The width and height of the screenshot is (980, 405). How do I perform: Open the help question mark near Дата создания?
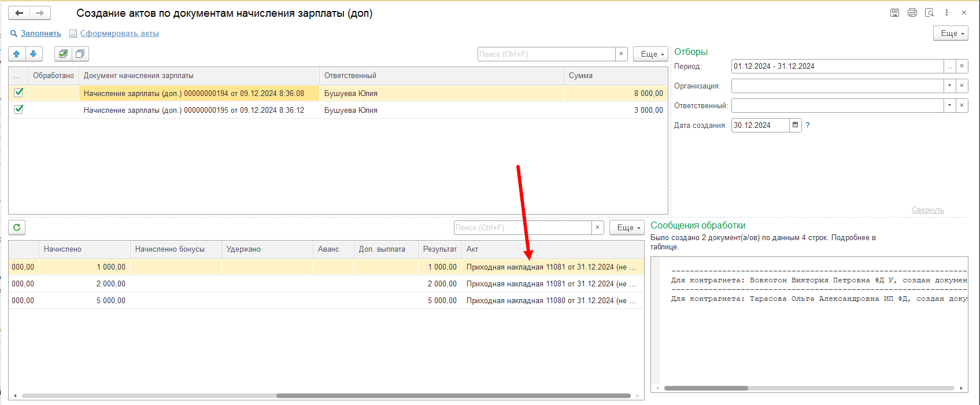point(808,125)
